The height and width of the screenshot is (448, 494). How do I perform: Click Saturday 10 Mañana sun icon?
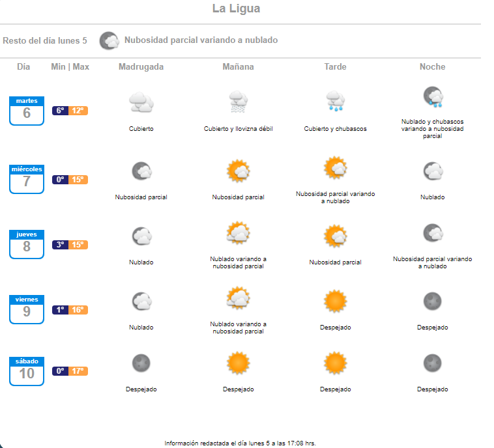[x=239, y=363]
